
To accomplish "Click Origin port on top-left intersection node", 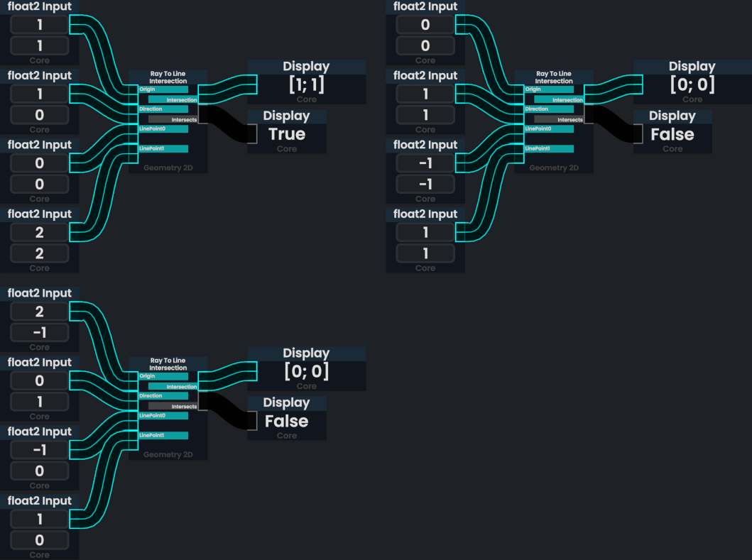I will 163,89.
